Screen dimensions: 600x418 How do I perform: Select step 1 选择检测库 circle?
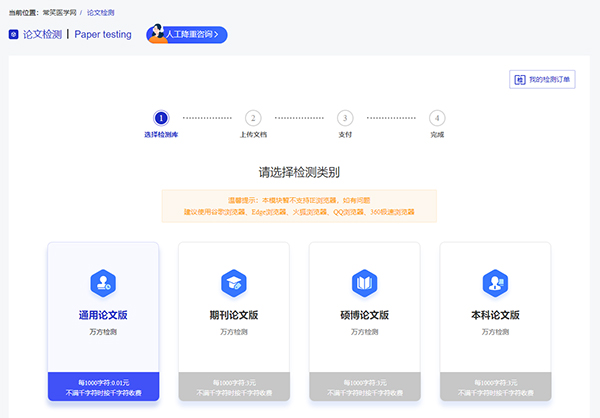tap(161, 117)
